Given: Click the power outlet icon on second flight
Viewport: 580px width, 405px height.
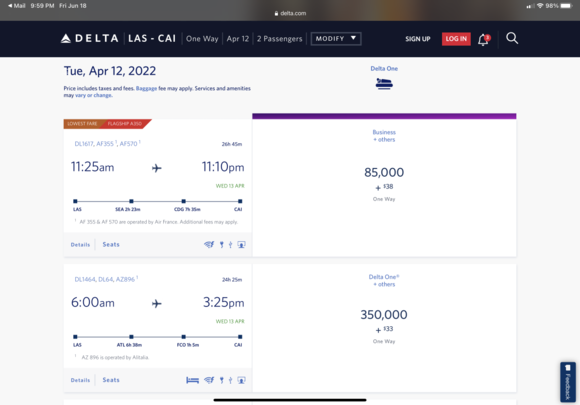Looking at the screenshot, I should [222, 380].
